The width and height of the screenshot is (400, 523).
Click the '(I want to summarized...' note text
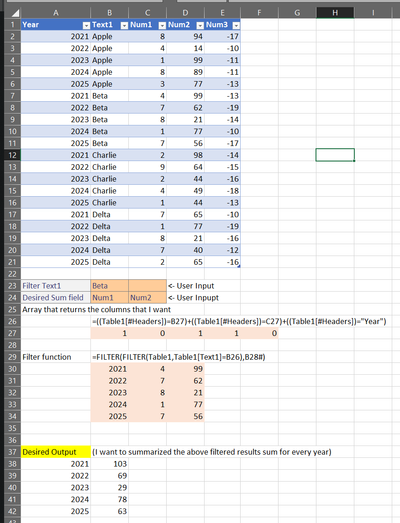pyautogui.click(x=212, y=452)
